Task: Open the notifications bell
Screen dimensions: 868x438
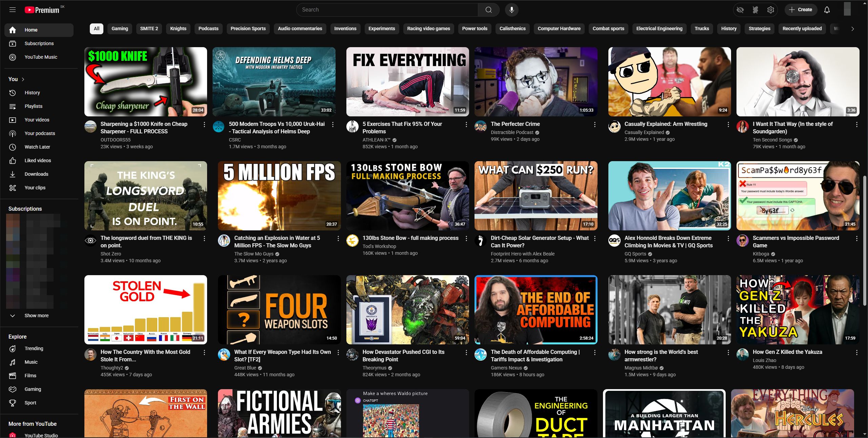Action: pos(827,10)
